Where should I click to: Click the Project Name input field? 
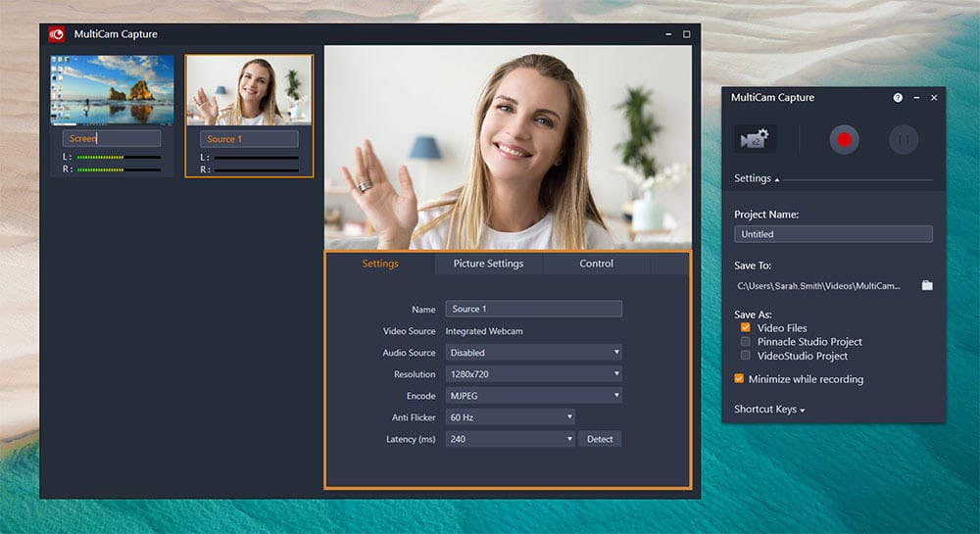tap(833, 234)
